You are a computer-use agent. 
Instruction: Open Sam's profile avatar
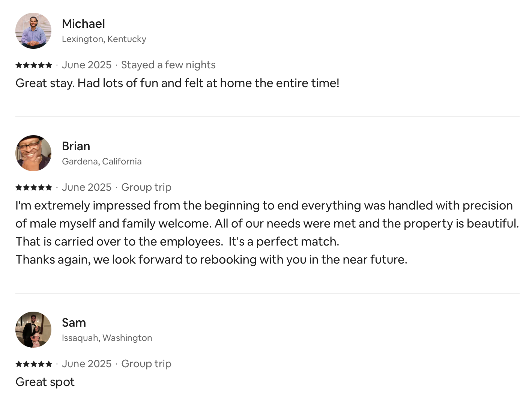tap(33, 330)
